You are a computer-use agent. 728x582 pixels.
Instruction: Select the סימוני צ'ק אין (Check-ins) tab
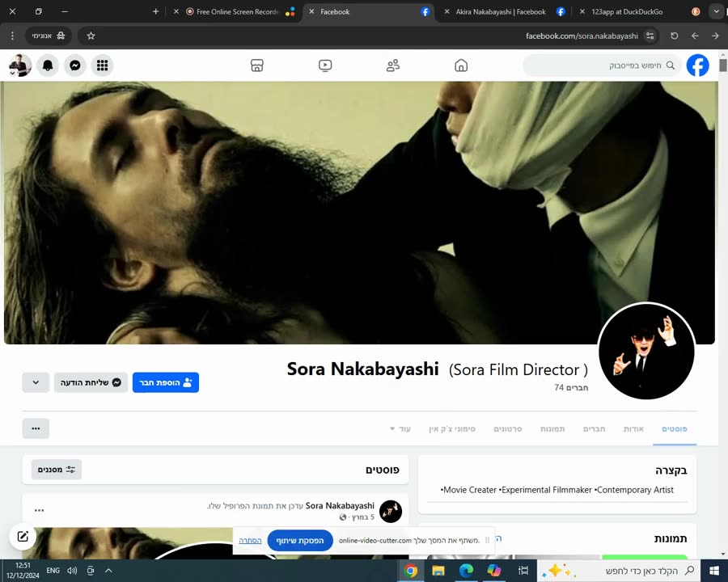coord(452,429)
